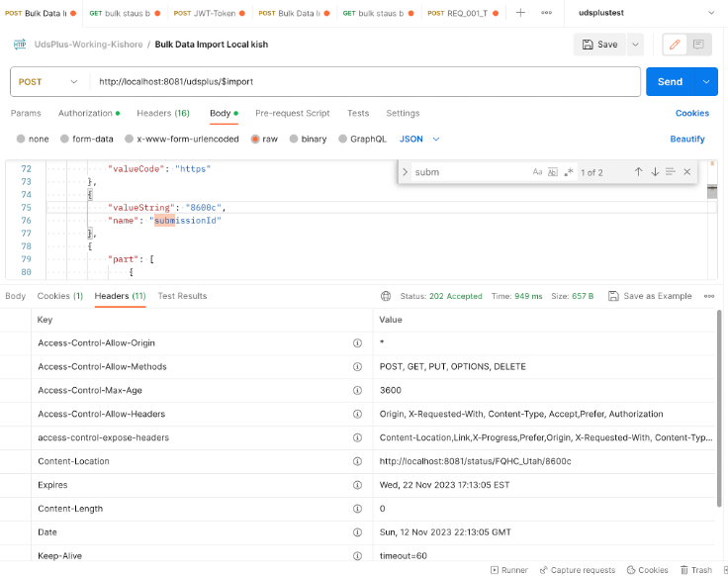This screenshot has width=728, height=576.
Task: Show info for Expires header
Action: [x=357, y=485]
